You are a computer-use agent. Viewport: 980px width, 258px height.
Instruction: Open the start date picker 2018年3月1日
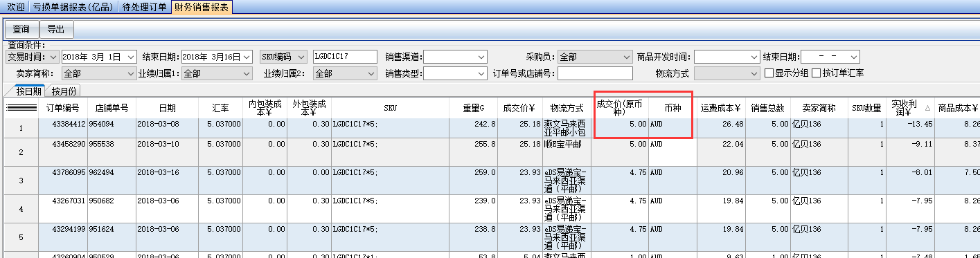coord(131,57)
